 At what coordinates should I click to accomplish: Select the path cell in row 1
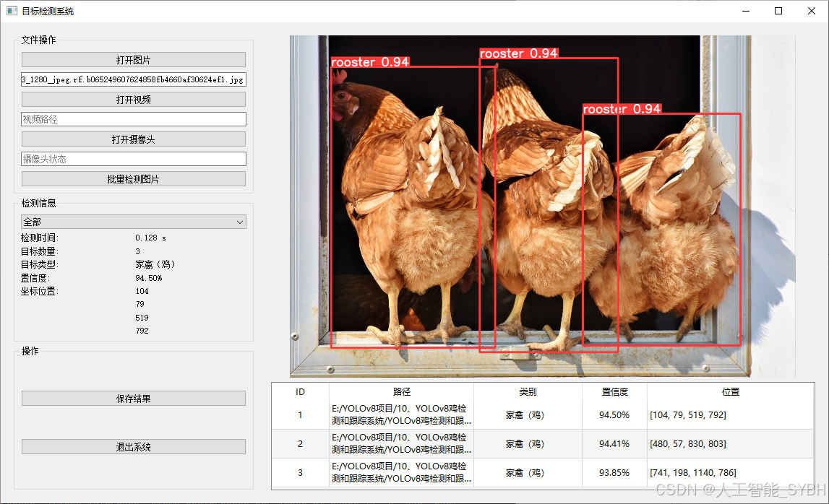[x=401, y=414]
